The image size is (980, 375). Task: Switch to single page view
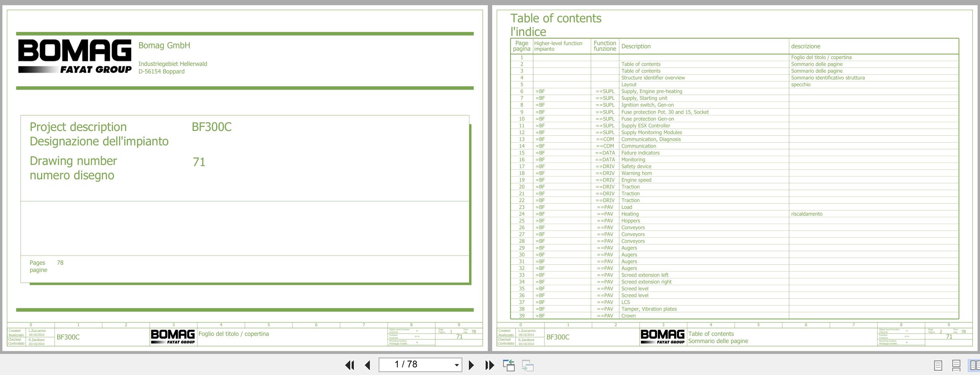[x=938, y=365]
